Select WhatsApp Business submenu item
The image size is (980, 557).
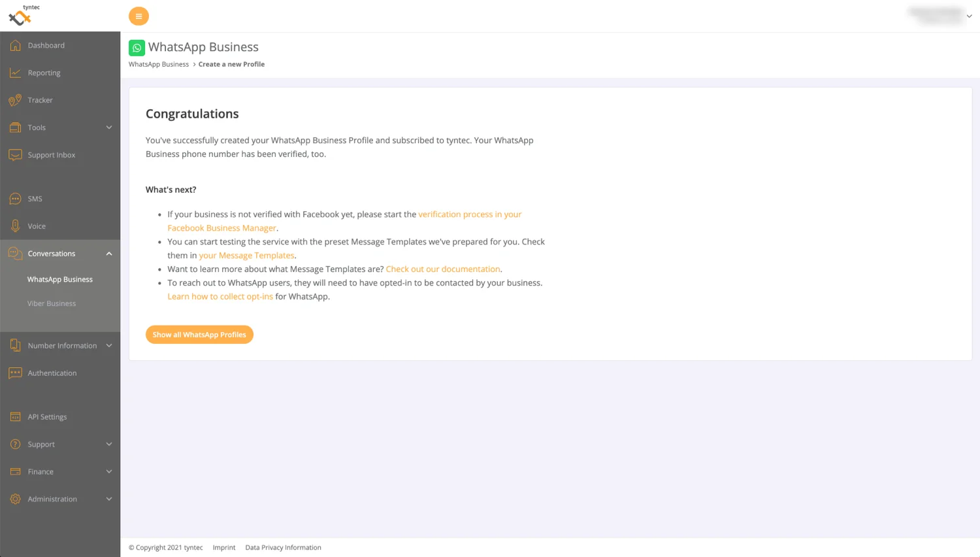[x=60, y=279]
